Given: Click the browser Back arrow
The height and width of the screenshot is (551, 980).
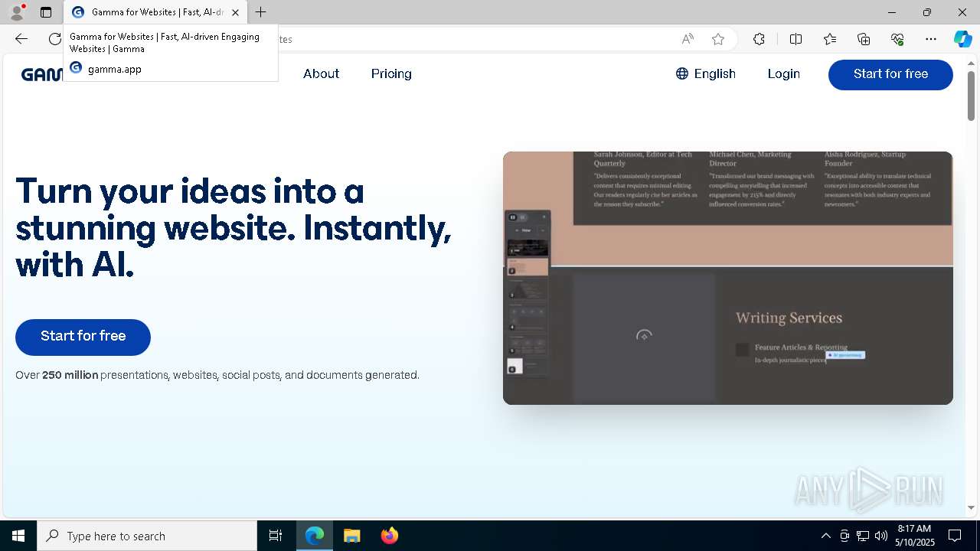Looking at the screenshot, I should [21, 39].
